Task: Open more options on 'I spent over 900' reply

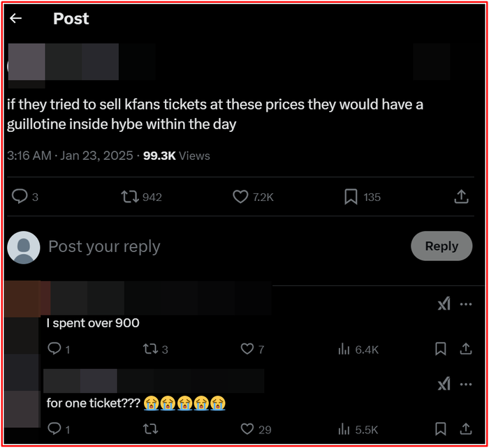Action: coord(466,304)
